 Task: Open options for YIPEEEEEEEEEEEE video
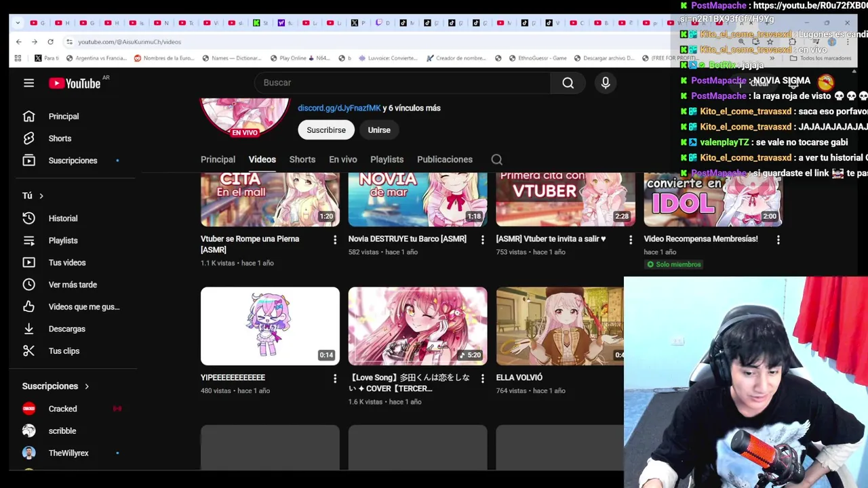point(334,378)
